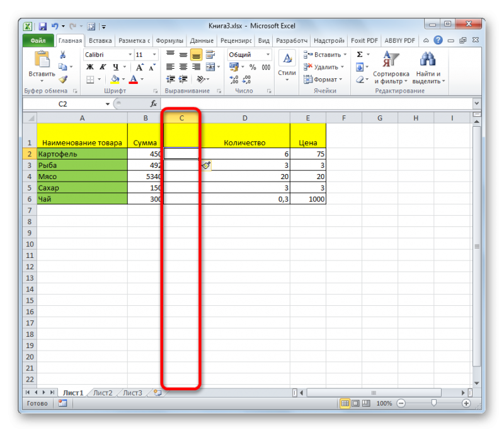Apply the red font color A
The image size is (504, 432).
tap(134, 79)
